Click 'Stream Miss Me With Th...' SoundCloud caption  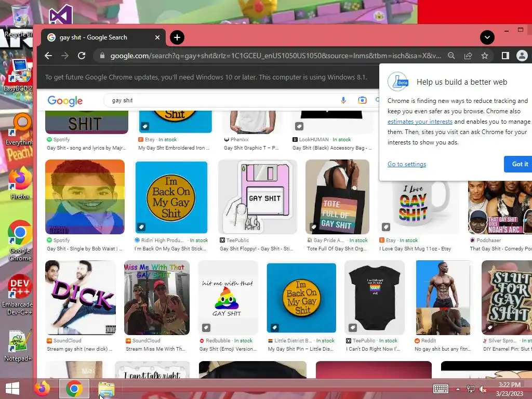click(x=155, y=349)
